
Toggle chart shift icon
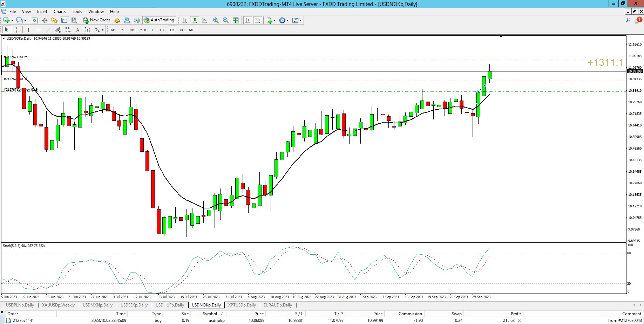click(x=258, y=20)
